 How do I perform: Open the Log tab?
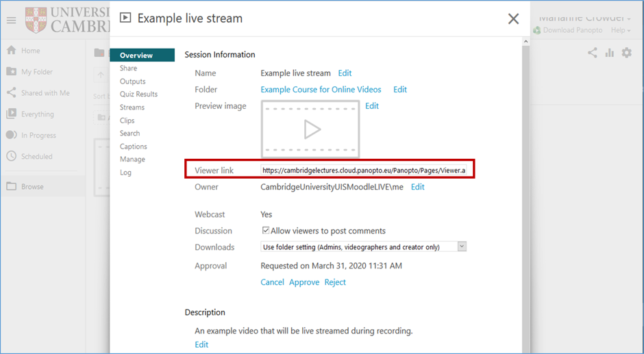tap(125, 173)
